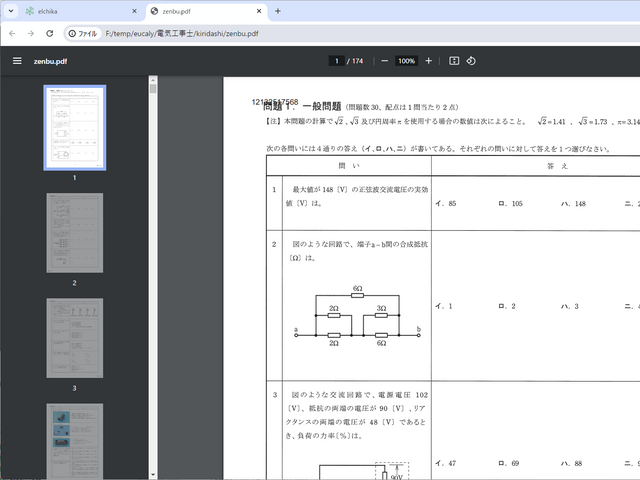Click question 3 text about 力率
Screen dimensions: 640x480
(357, 415)
